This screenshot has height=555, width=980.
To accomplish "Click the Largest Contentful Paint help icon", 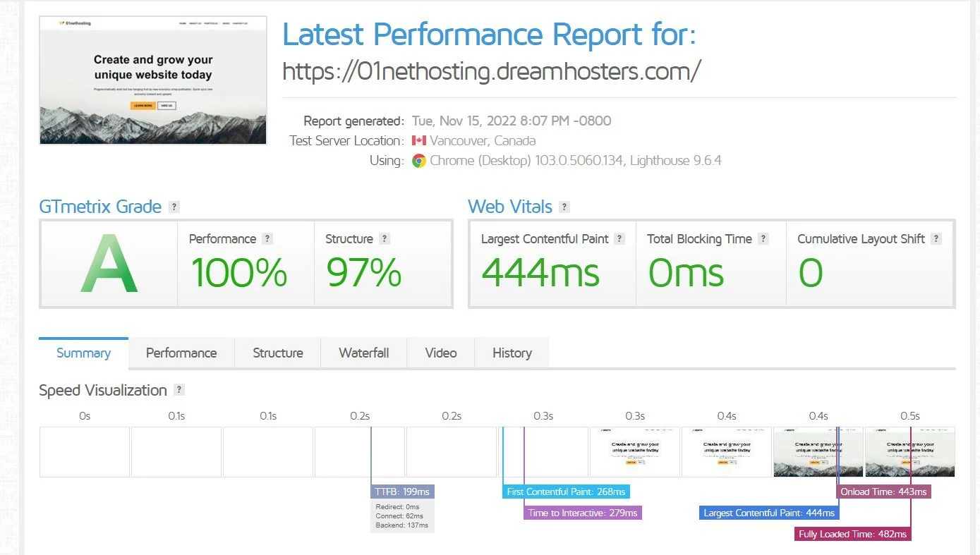I will click(619, 238).
